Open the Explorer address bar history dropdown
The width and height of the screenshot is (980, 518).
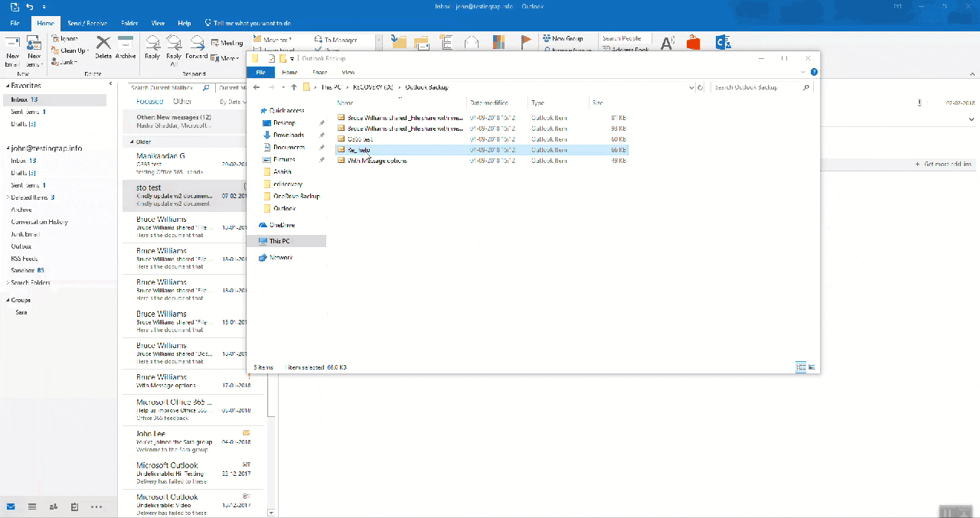point(690,87)
